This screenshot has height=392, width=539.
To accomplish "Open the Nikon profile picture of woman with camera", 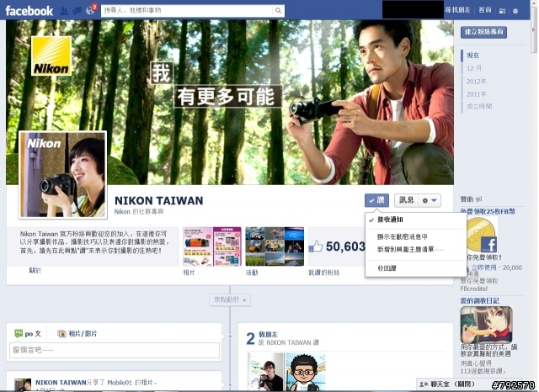I will pyautogui.click(x=62, y=174).
